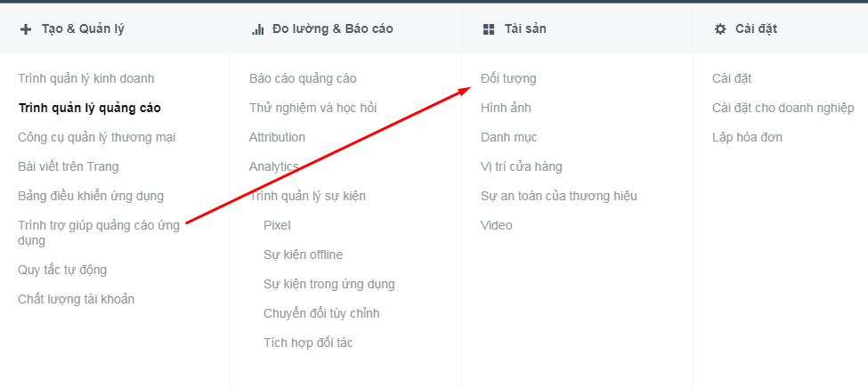
Task: Click the plus icon beside Tạo & Quản lý
Action: pyautogui.click(x=26, y=29)
